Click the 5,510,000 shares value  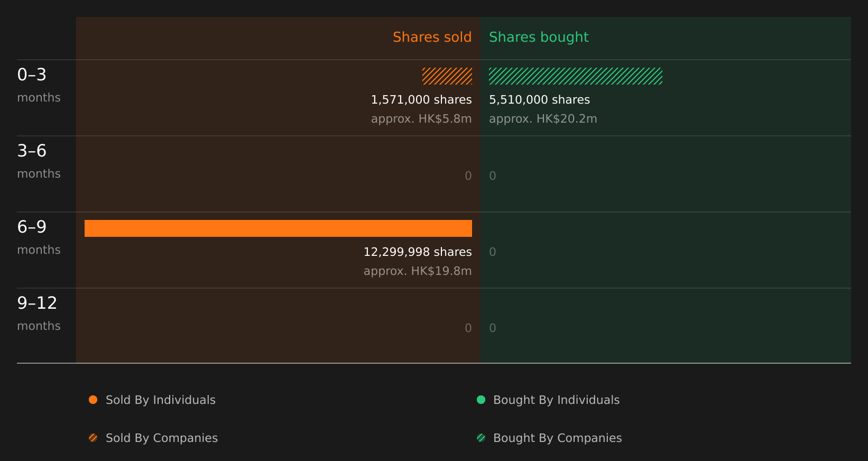[x=539, y=100]
